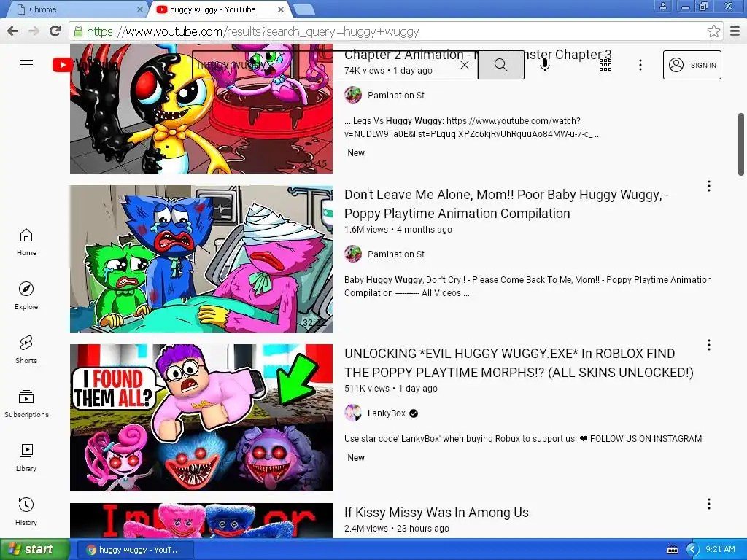Open History in the sidebar
The image size is (747, 560).
pyautogui.click(x=26, y=511)
